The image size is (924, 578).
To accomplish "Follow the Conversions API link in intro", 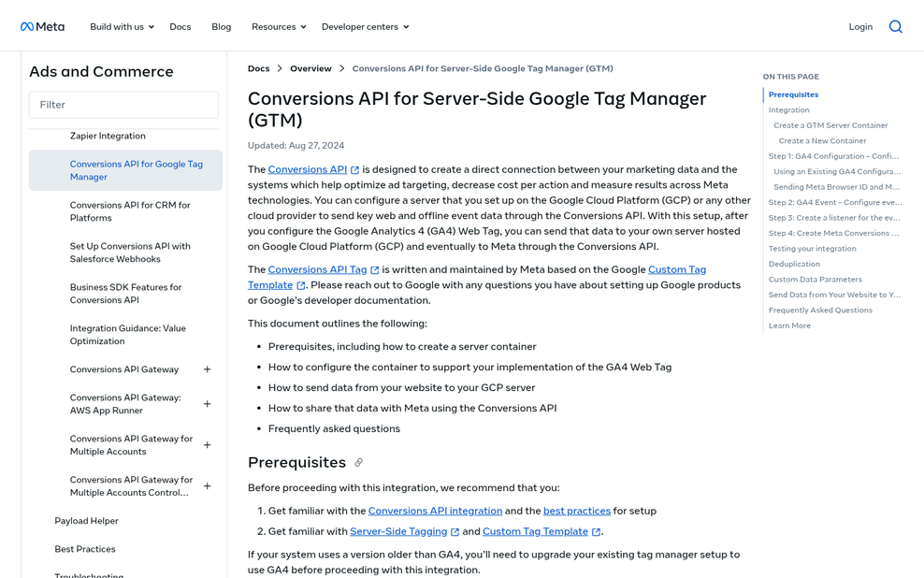I will coord(308,169).
